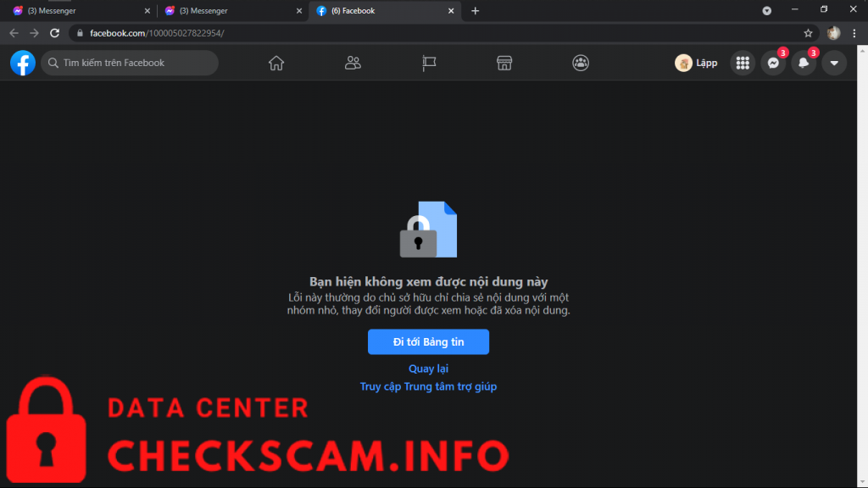Viewport: 868px width, 488px height.
Task: Close the first Messenger tab
Action: [147, 11]
